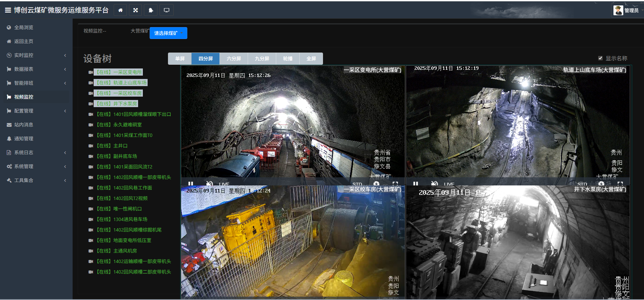Click the 井下水泵房 video feed thumbnail
Image resolution: width=644 pixels, height=300 pixels.
point(518,242)
